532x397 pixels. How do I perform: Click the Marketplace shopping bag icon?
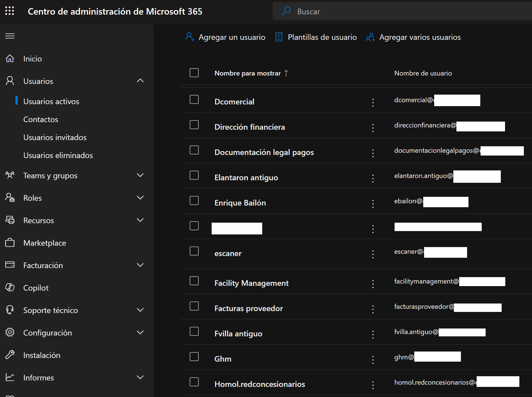[10, 243]
